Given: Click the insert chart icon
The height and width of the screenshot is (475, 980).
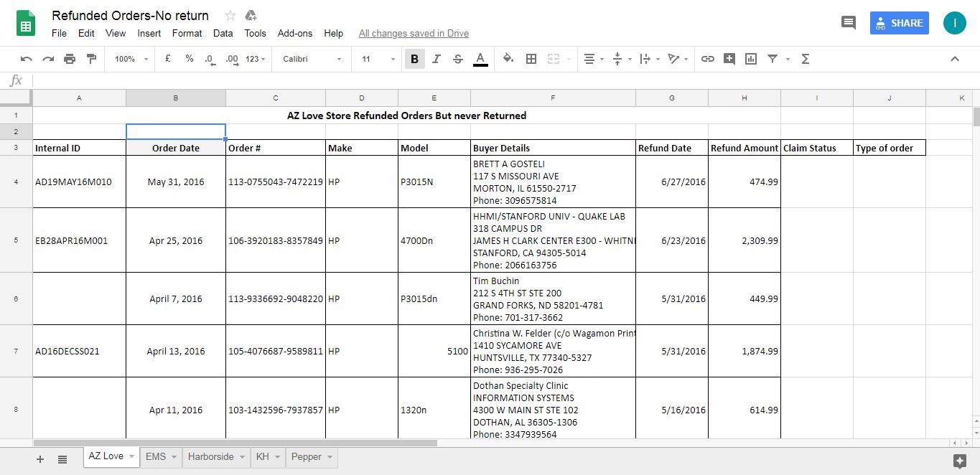Looking at the screenshot, I should [751, 59].
